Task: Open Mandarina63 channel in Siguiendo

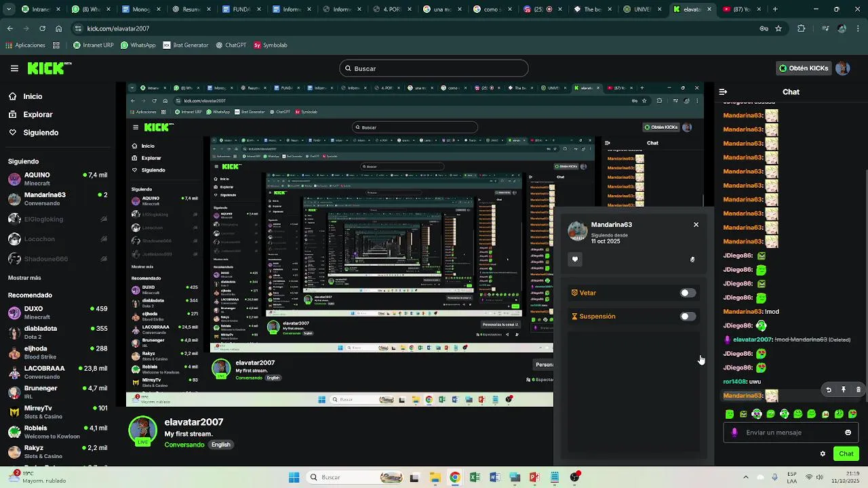Action: point(58,199)
